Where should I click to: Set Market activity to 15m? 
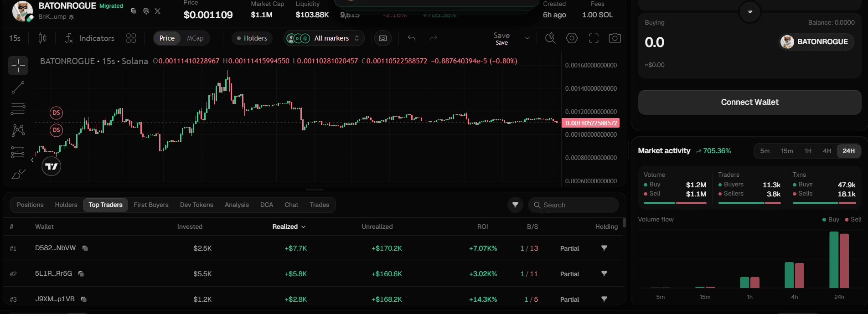787,151
